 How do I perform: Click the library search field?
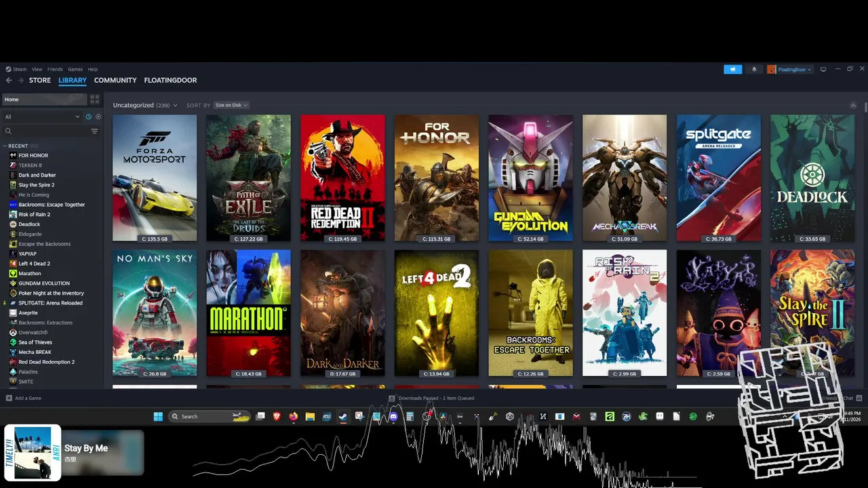46,131
